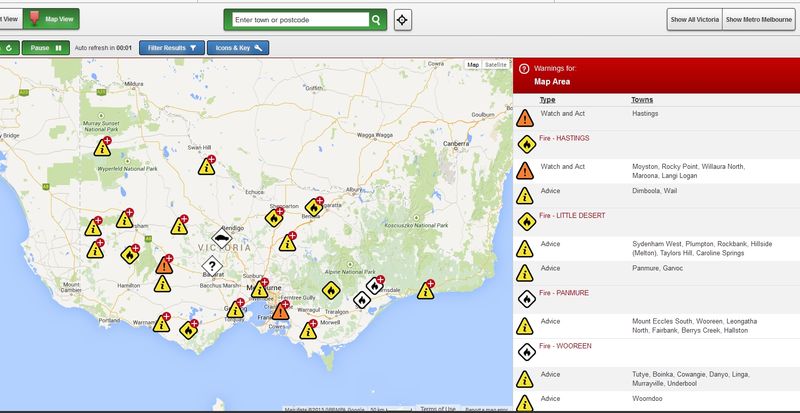Viewport: 800px width, 413px height.
Task: Click the advice icon for Sydenham West row
Action: tap(524, 249)
